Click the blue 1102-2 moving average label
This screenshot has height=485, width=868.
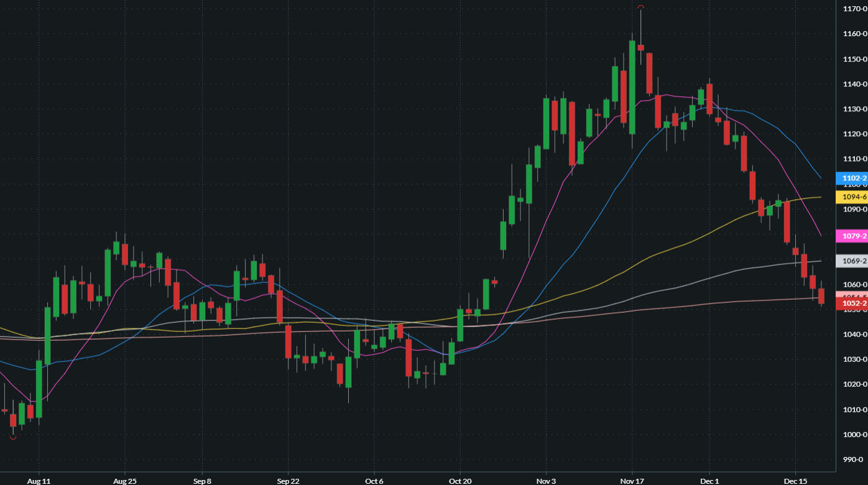(x=852, y=178)
